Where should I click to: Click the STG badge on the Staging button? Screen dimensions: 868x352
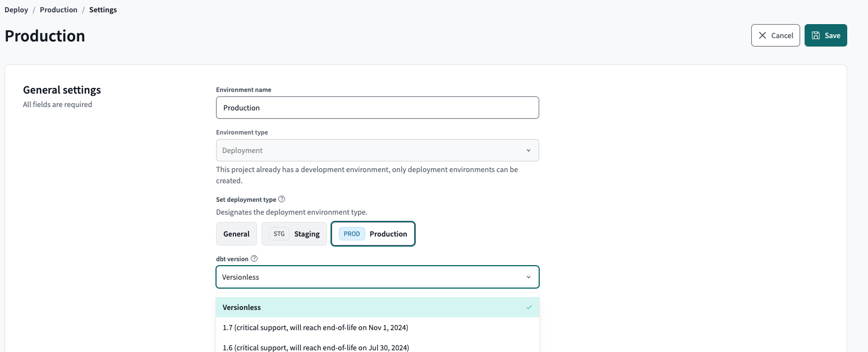(279, 234)
